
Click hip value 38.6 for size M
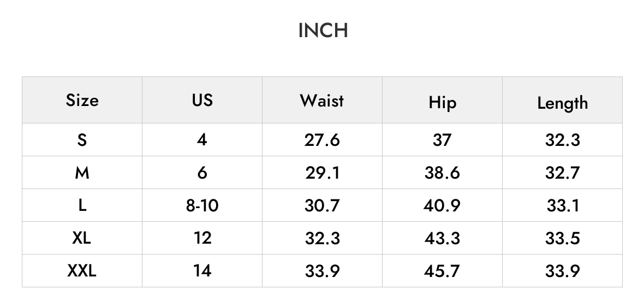pyautogui.click(x=442, y=173)
